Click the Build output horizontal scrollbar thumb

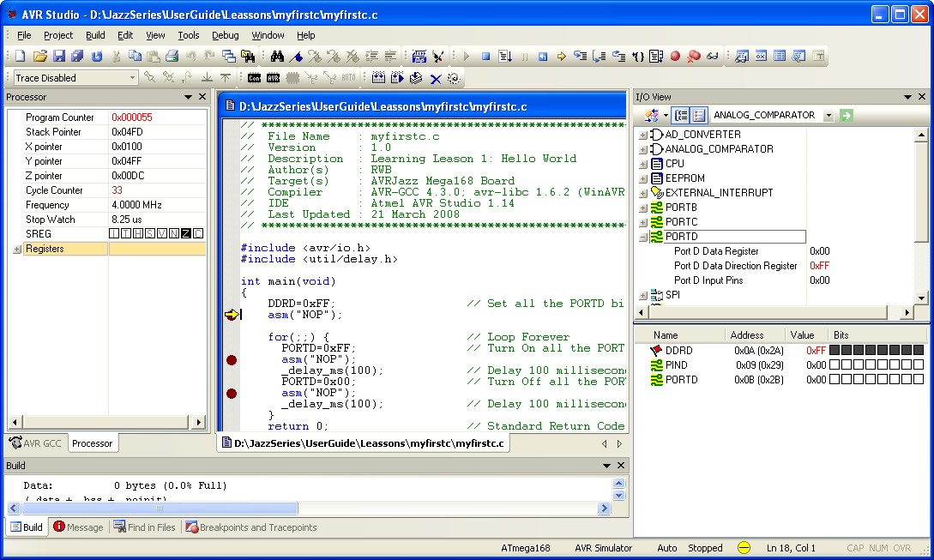(x=159, y=509)
